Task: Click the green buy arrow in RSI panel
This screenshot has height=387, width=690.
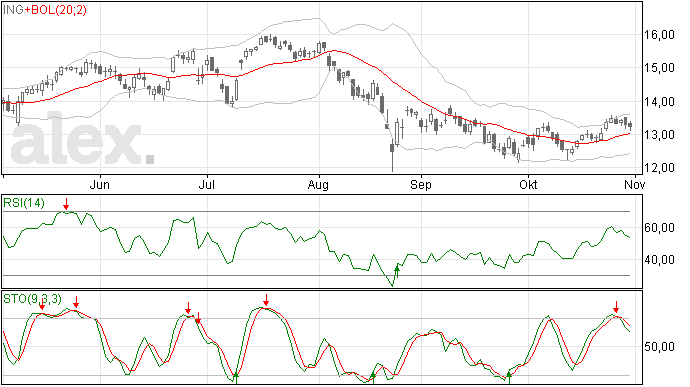Action: pyautogui.click(x=397, y=270)
